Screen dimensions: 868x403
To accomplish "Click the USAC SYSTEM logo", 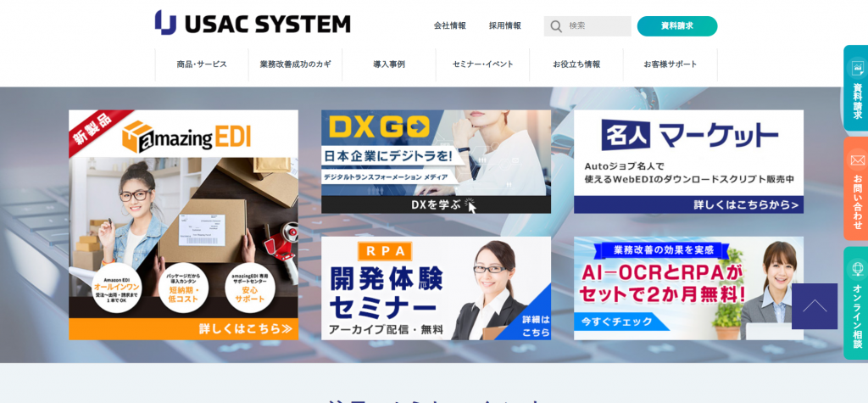I will [253, 23].
